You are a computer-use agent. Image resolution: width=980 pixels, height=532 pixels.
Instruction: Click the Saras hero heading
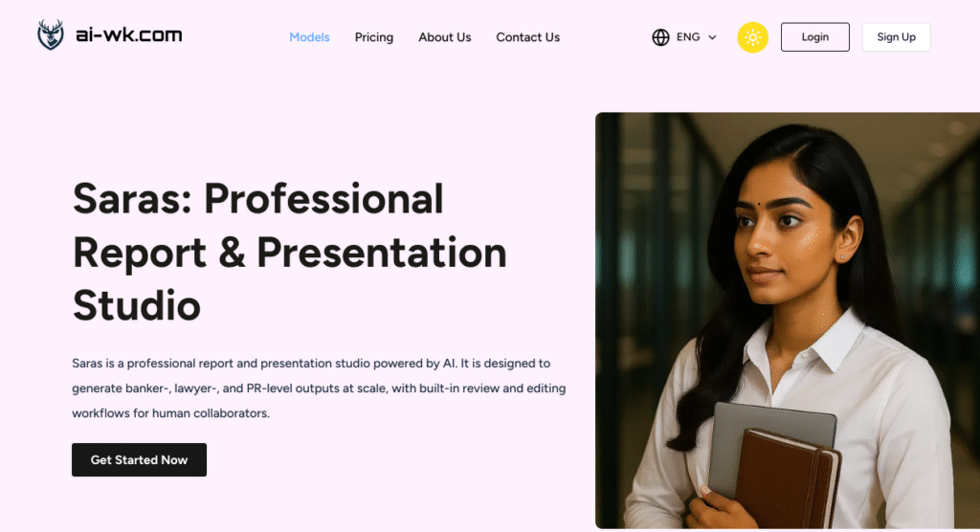289,252
